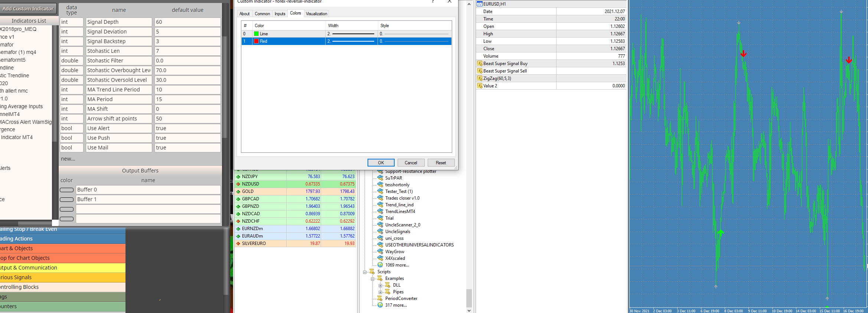Click the Signal Depth default value field

(187, 22)
